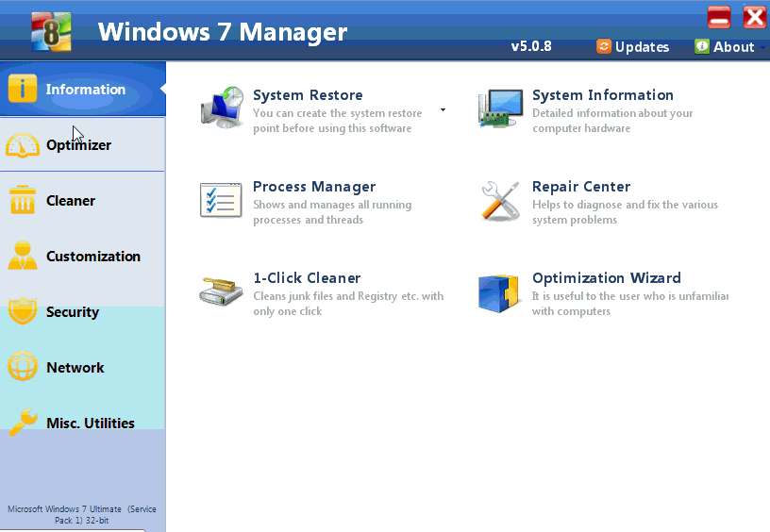Click the System Information title link
The height and width of the screenshot is (532, 770).
602,95
